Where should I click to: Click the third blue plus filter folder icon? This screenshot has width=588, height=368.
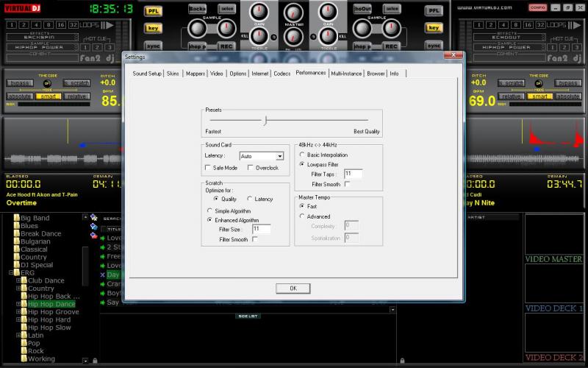click(94, 236)
